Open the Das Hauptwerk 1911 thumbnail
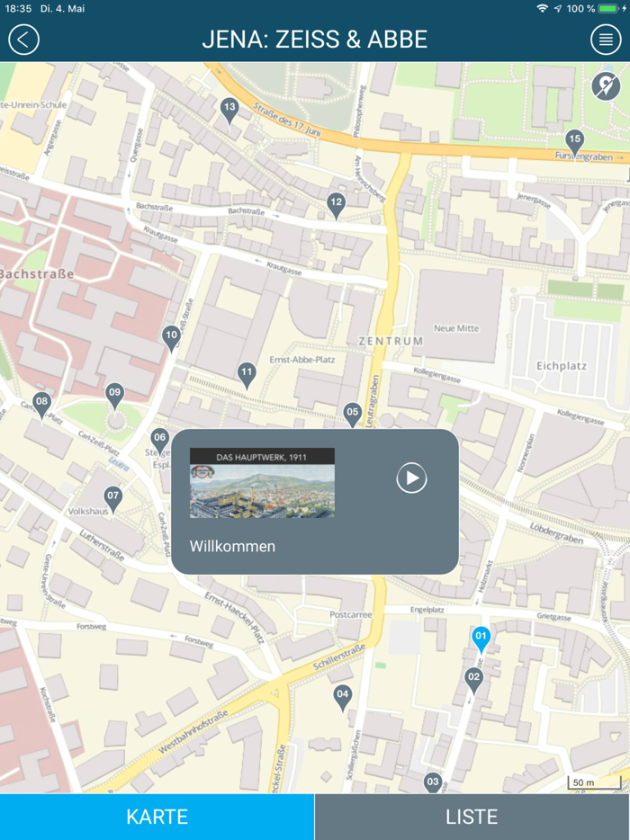Viewport: 630px width, 840px height. [x=262, y=483]
